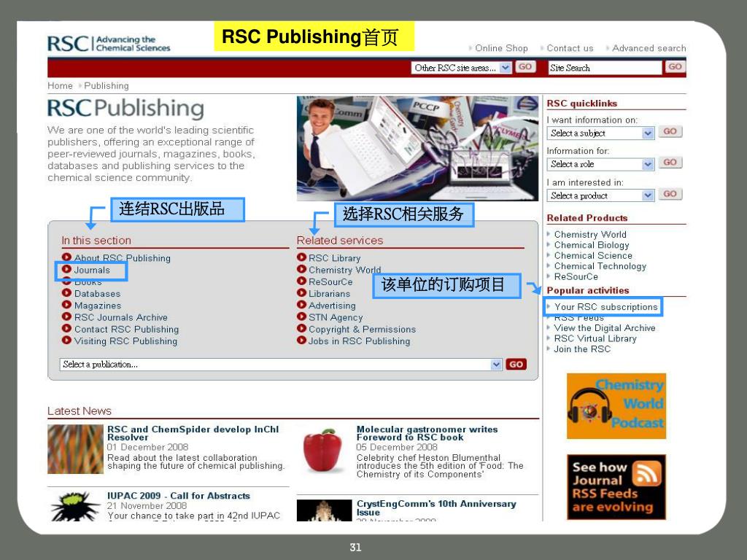The image size is (747, 560).
Task: Click the red bullet icon beside Librarians
Action: pyautogui.click(x=301, y=293)
